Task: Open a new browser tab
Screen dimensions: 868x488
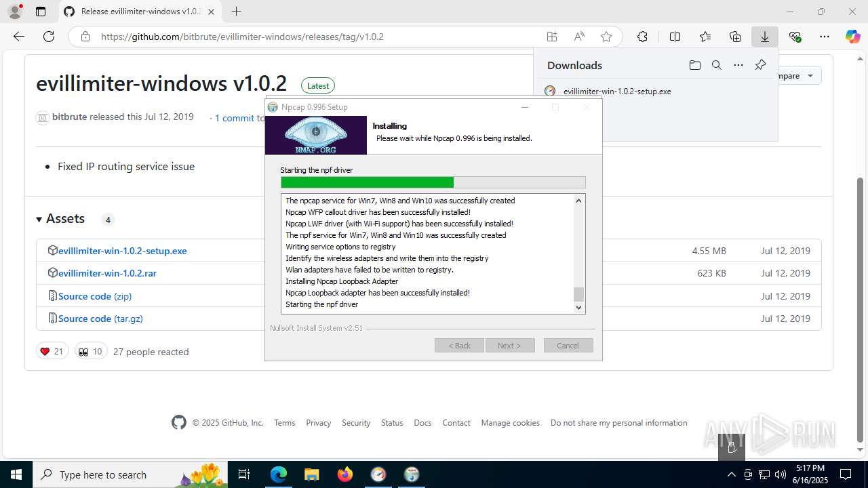Action: point(236,12)
